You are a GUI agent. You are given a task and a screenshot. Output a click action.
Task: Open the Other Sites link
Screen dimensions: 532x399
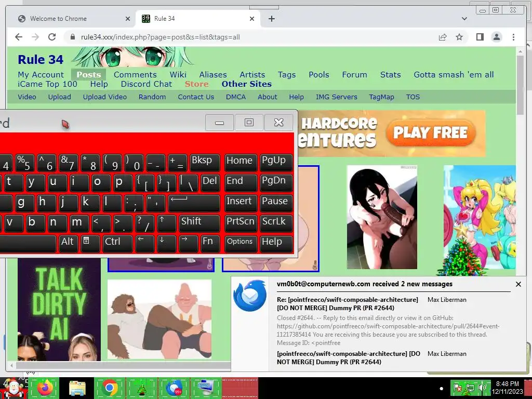[x=247, y=84]
